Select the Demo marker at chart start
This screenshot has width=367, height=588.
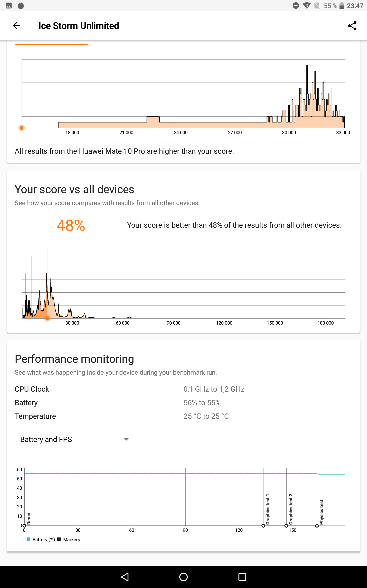point(24,526)
